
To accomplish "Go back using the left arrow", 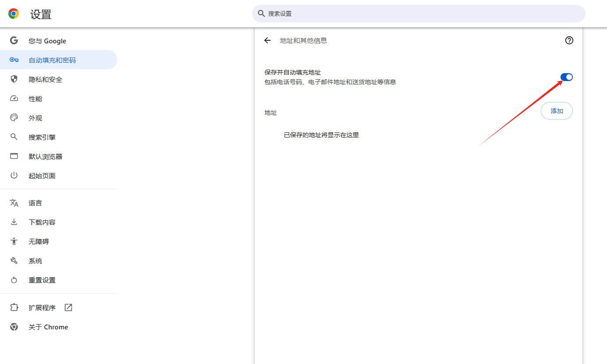I will [267, 40].
